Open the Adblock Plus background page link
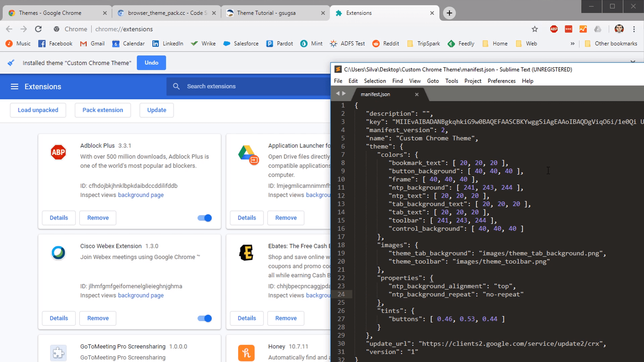644x362 pixels. 141,195
